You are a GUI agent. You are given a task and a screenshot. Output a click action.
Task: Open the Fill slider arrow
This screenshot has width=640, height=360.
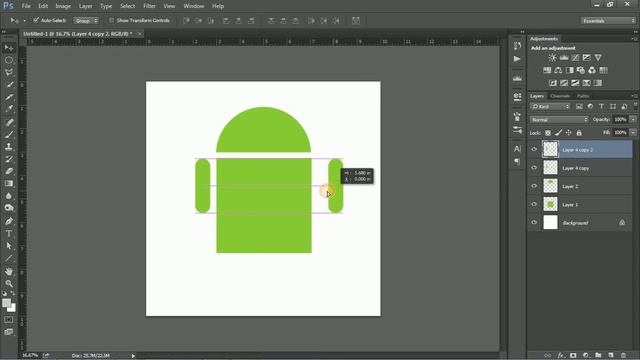coord(633,133)
